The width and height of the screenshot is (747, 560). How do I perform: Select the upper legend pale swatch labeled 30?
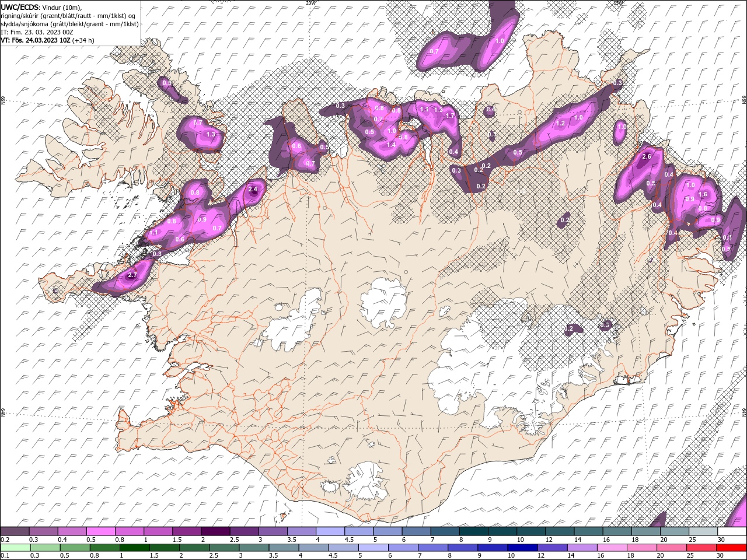[732, 531]
